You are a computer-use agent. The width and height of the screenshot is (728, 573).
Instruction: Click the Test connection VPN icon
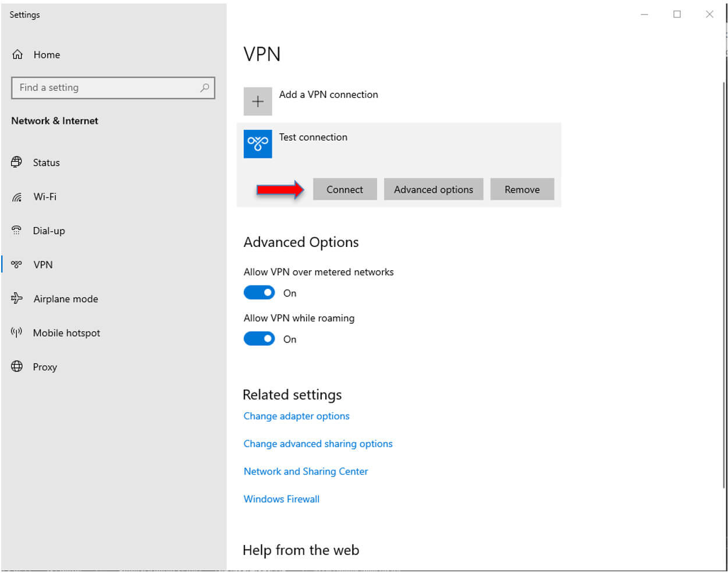(x=258, y=144)
